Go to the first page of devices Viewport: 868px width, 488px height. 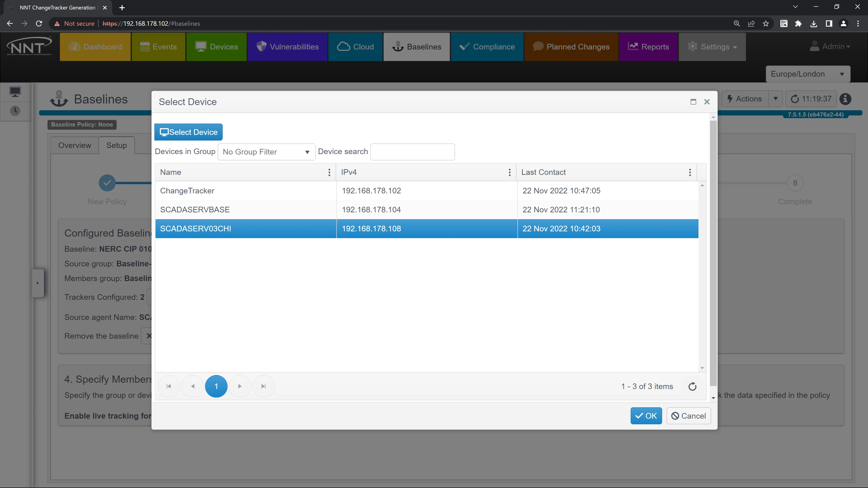click(x=169, y=386)
